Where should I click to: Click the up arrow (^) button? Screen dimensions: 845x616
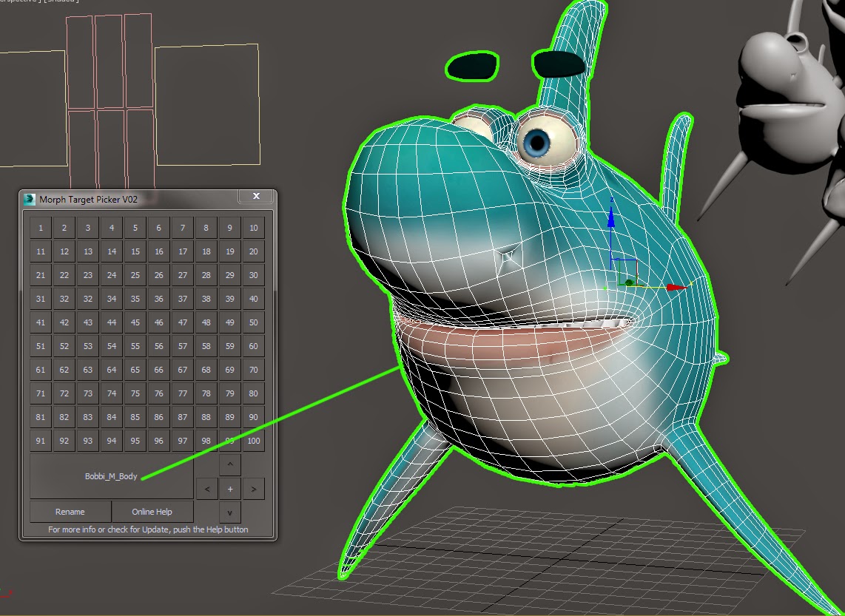coord(230,464)
